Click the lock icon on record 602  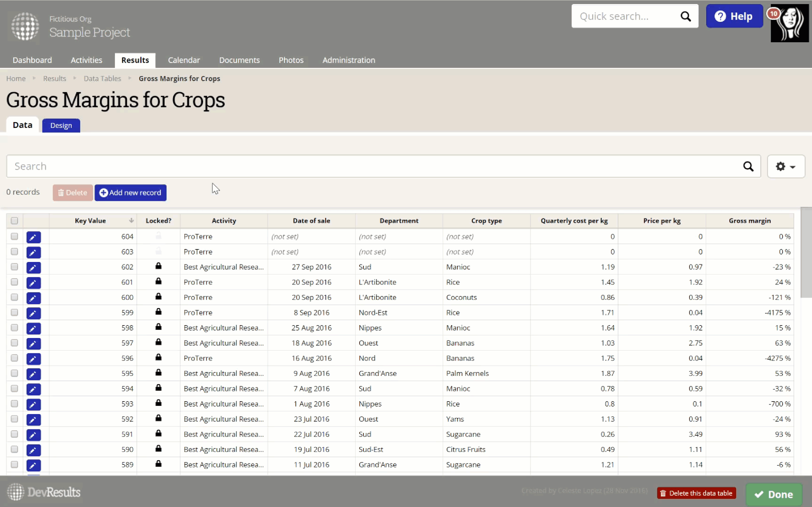tap(159, 266)
